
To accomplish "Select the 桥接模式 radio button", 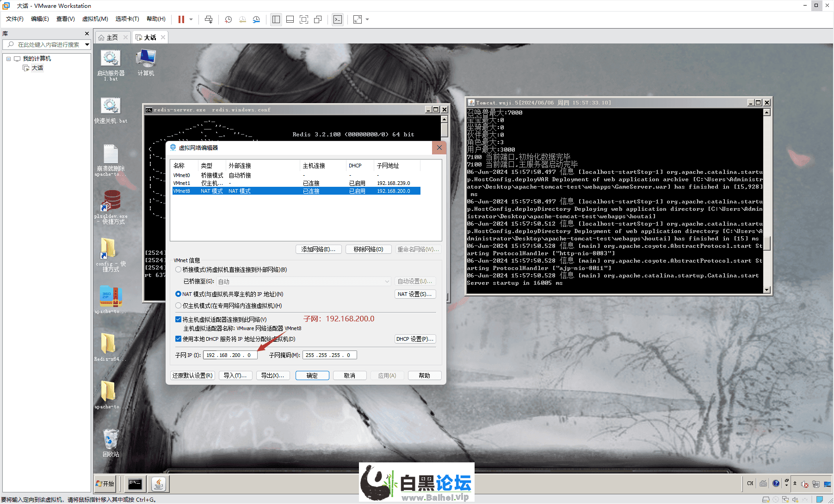I will click(x=178, y=270).
